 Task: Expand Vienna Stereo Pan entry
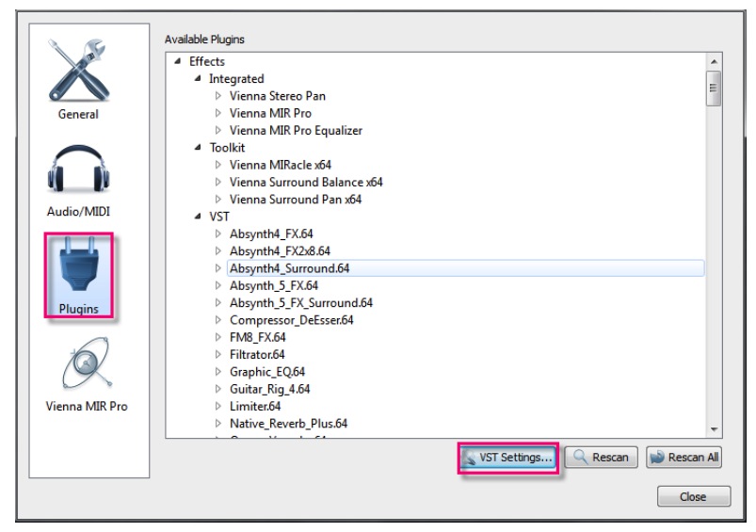coord(217,95)
